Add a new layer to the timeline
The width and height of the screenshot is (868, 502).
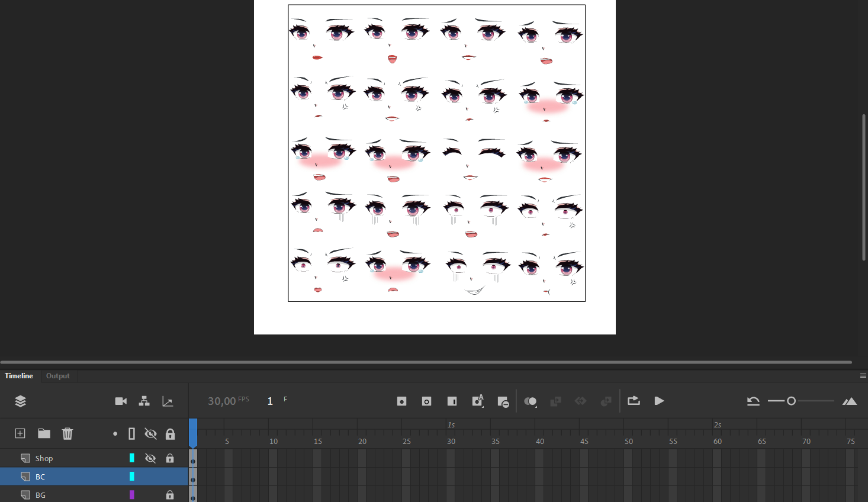pyautogui.click(x=20, y=433)
